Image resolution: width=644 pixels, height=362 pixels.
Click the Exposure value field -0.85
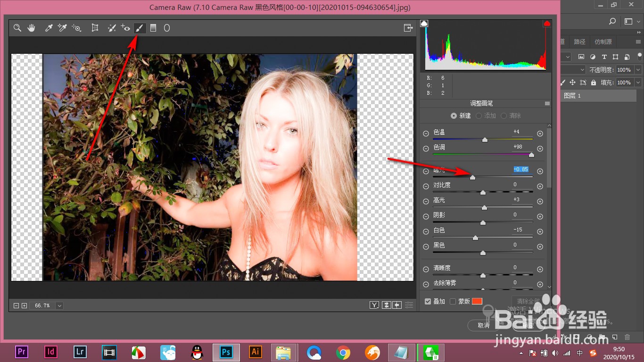[521, 169]
